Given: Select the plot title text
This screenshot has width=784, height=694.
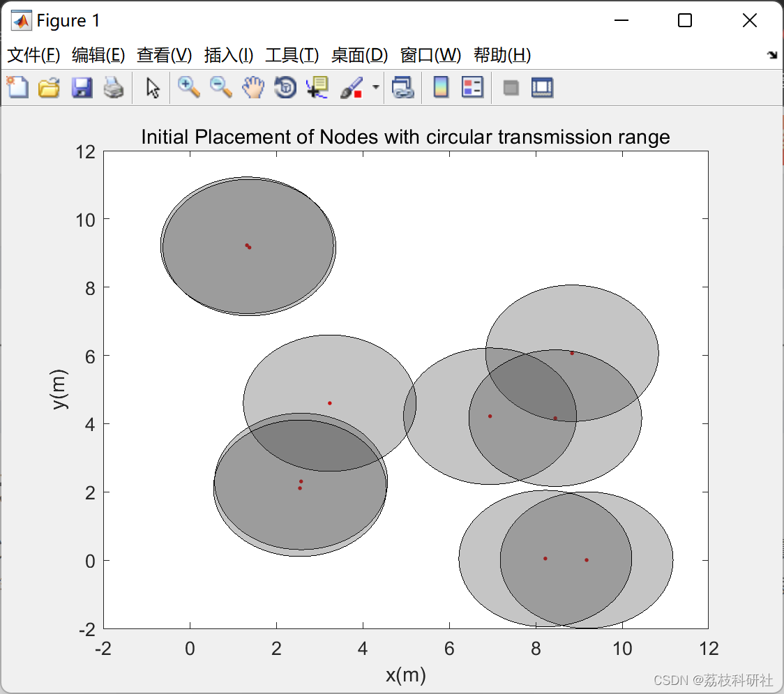Looking at the screenshot, I should click(405, 137).
